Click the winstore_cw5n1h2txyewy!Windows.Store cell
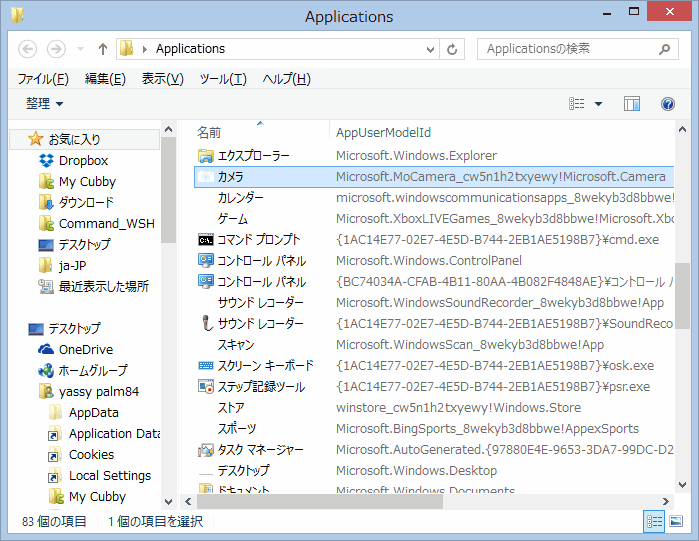The height and width of the screenshot is (541, 699). pyautogui.click(x=458, y=408)
